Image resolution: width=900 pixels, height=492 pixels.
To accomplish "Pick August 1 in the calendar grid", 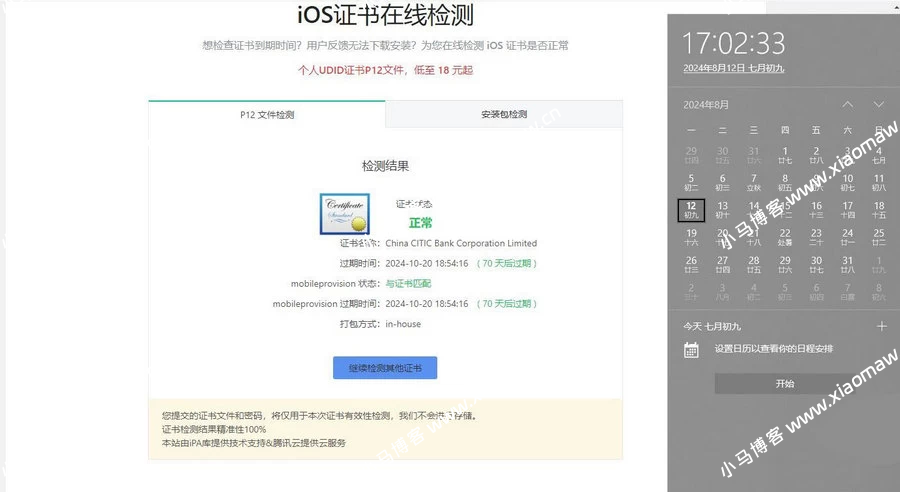I will [785, 155].
